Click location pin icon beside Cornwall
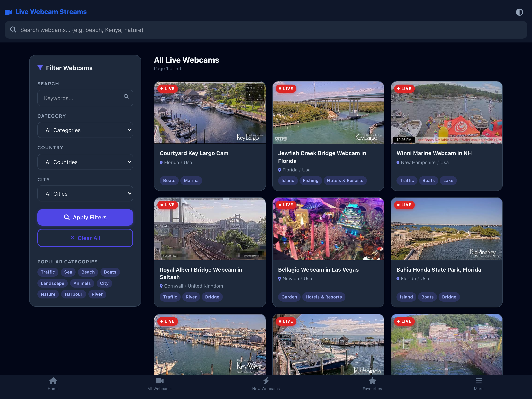 (x=161, y=286)
